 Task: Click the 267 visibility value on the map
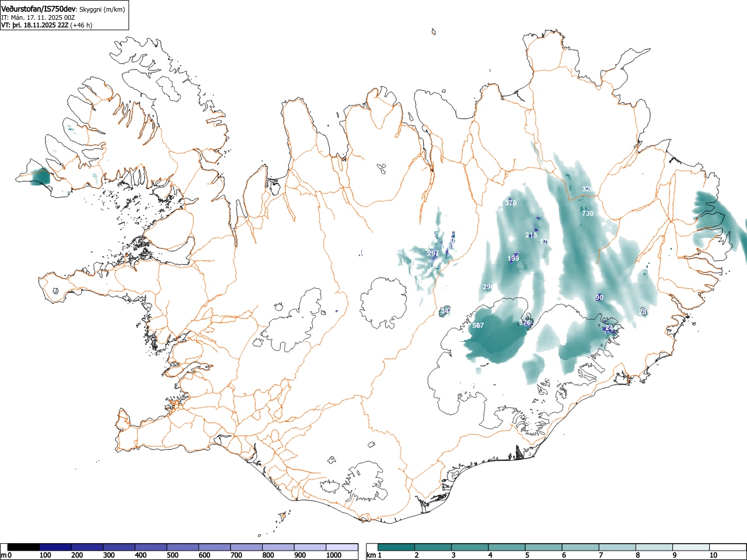coord(432,253)
